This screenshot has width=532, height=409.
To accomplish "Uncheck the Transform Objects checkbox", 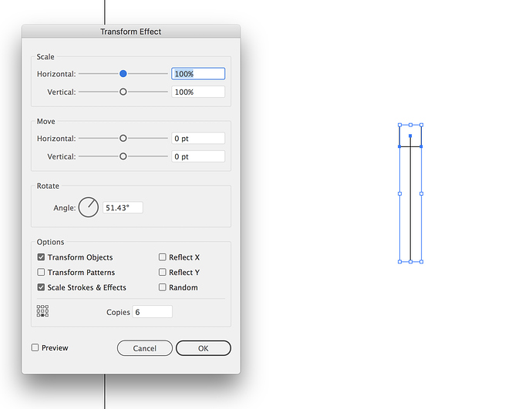I will [41, 257].
